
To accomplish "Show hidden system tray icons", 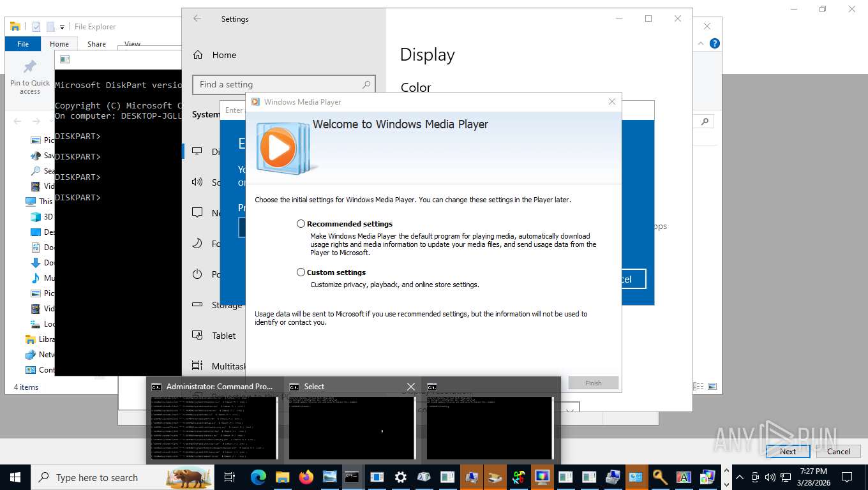I will (740, 477).
